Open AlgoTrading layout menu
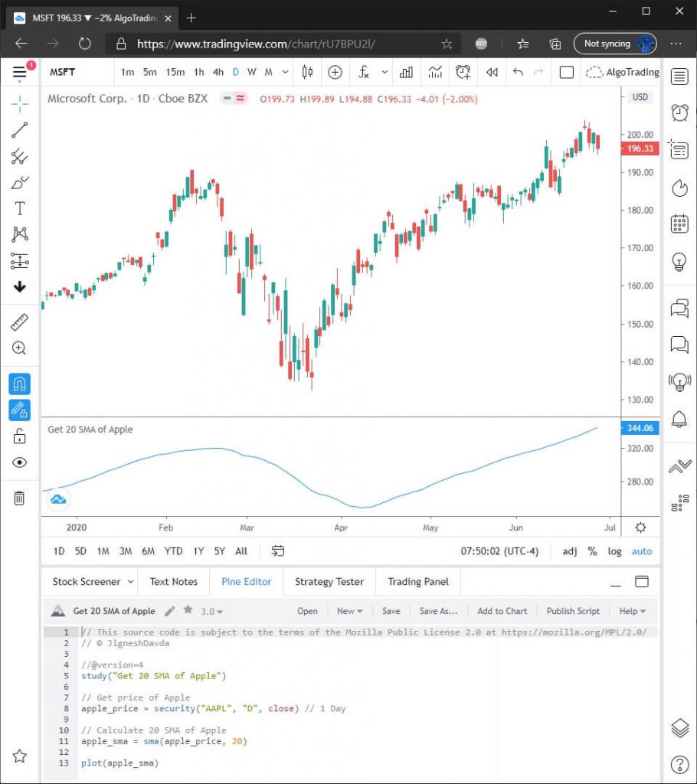 [623, 73]
